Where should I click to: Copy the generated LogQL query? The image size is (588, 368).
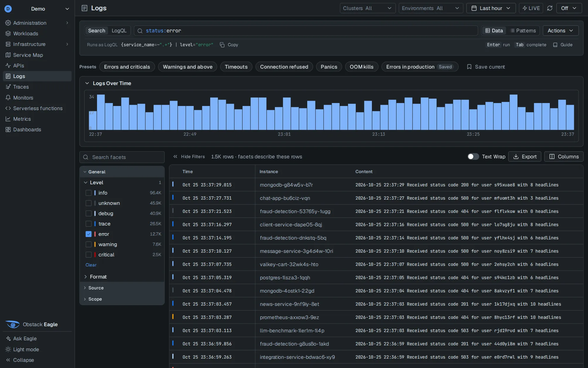tap(229, 45)
